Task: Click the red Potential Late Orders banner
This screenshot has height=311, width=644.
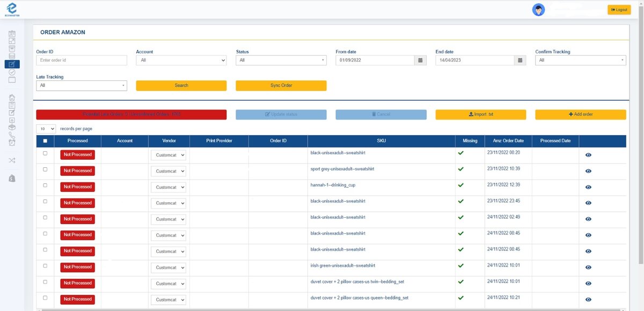Action: pyautogui.click(x=131, y=114)
